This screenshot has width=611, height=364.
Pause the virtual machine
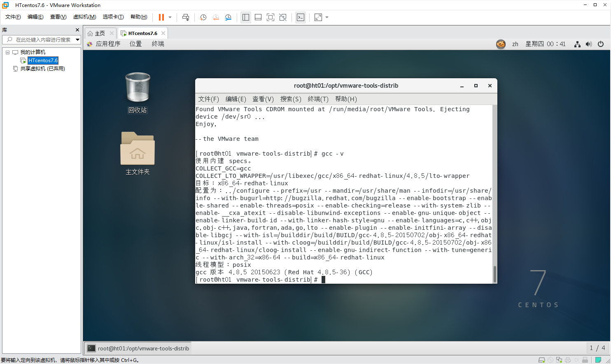[x=161, y=17]
